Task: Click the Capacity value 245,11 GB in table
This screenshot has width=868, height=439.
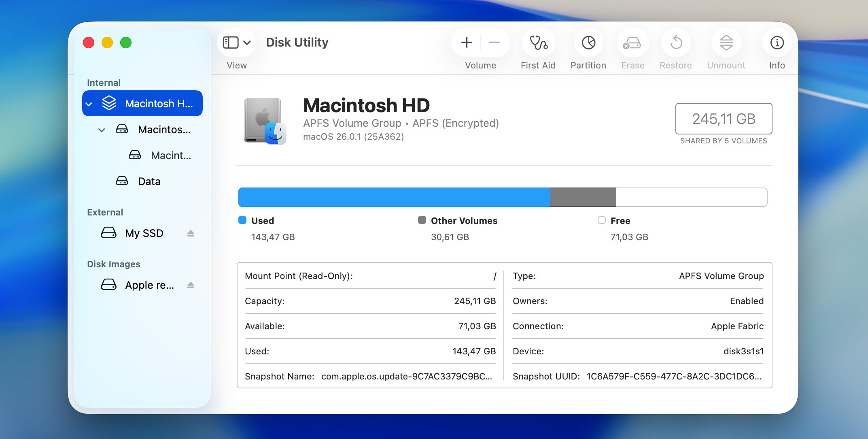Action: coord(475,301)
